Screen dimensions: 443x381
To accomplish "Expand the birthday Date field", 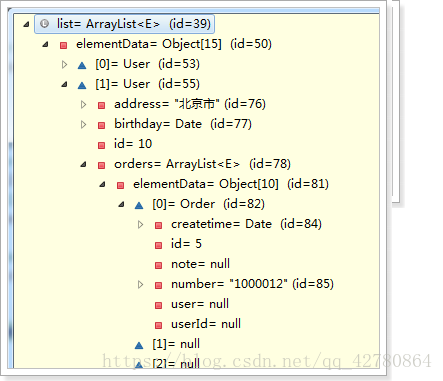I will coord(84,124).
